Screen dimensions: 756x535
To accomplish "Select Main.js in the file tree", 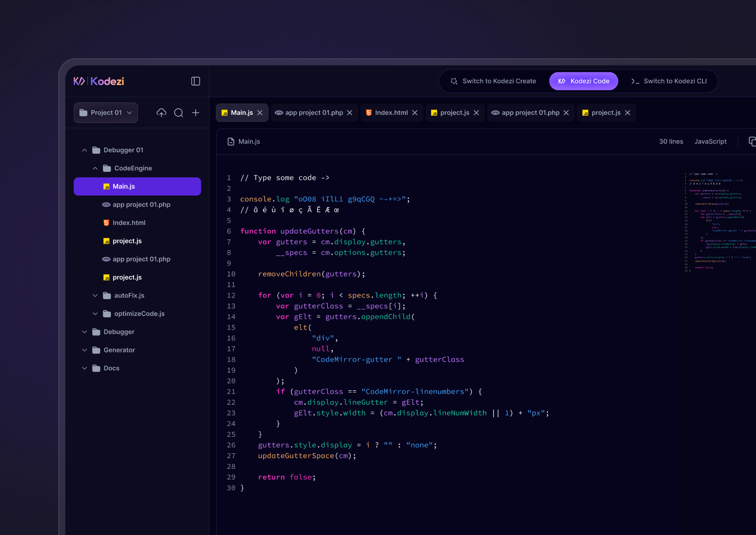I will (x=124, y=186).
